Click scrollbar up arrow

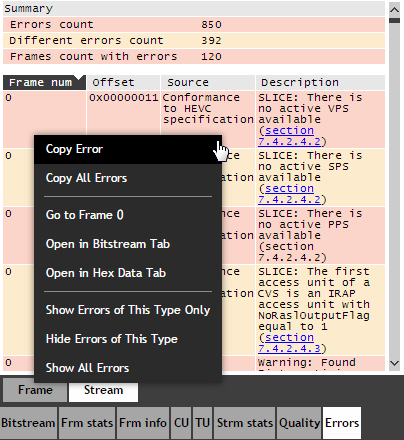tap(394, 9)
